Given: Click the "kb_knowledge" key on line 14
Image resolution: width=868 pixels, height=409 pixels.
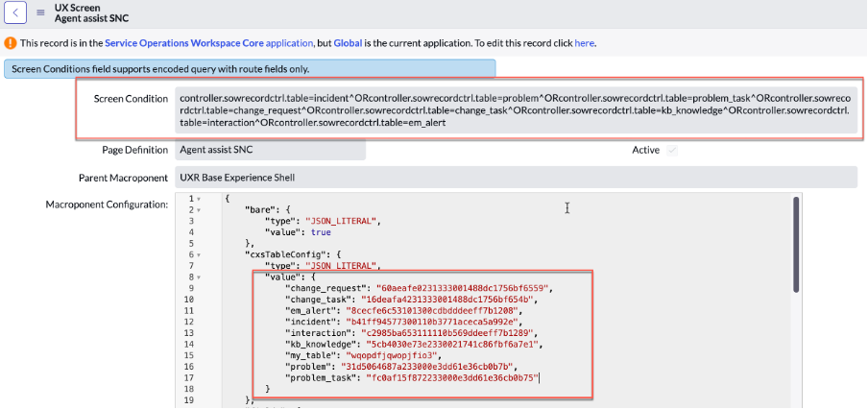Looking at the screenshot, I should coord(323,344).
